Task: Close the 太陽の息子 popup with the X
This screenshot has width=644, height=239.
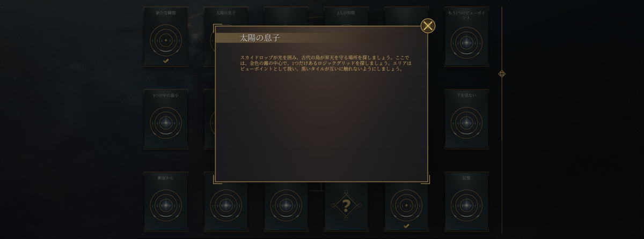Action: click(x=428, y=26)
